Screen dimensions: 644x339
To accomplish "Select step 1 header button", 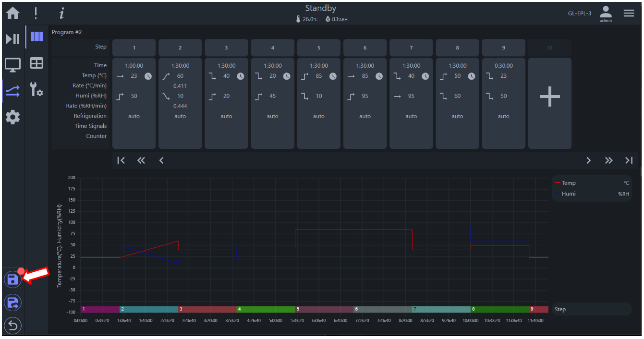I will tap(134, 48).
